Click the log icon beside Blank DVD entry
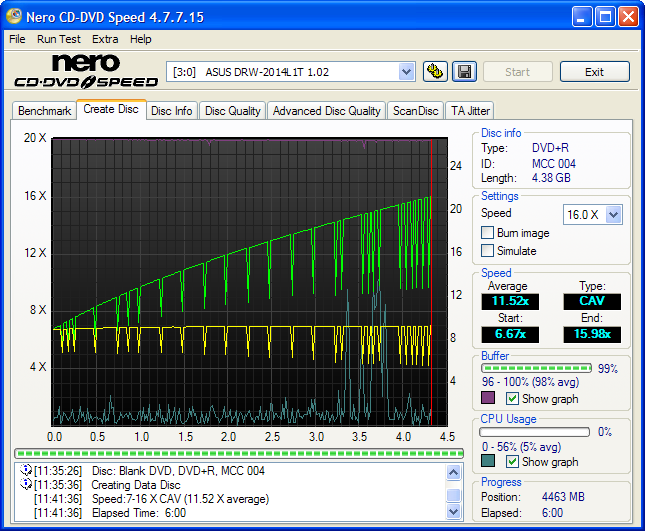 click(26, 471)
